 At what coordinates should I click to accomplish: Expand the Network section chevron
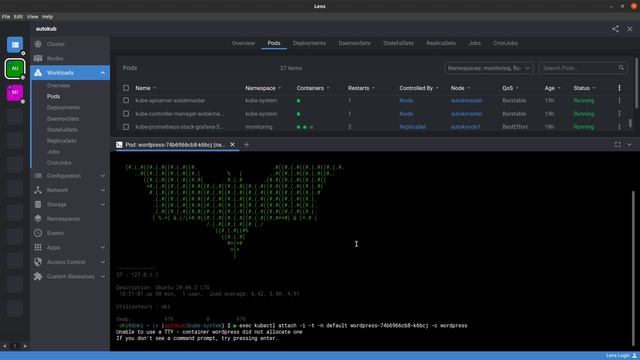pyautogui.click(x=102, y=190)
